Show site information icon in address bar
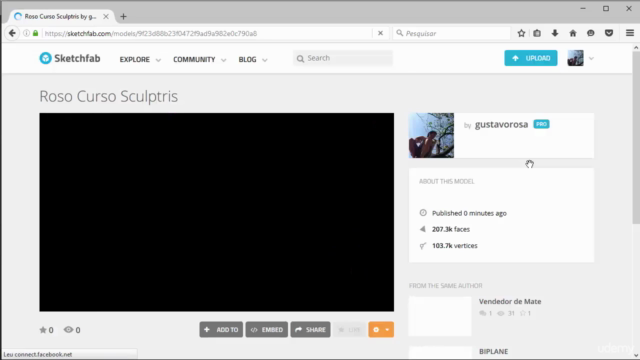640x360 pixels. click(x=26, y=33)
